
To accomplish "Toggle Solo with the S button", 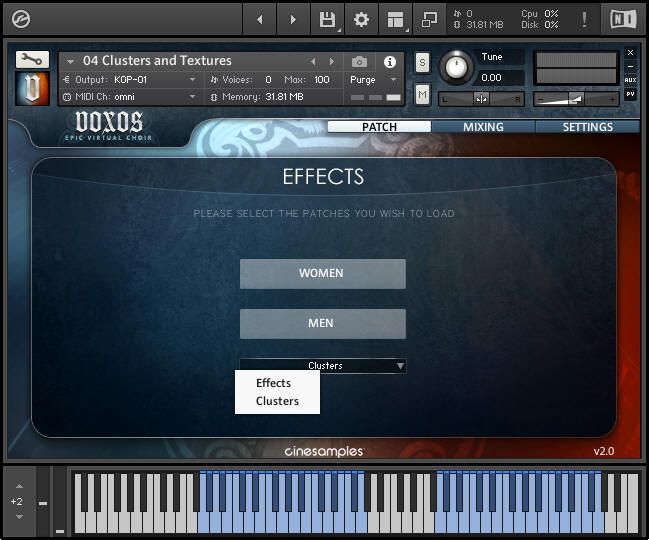I will [422, 62].
